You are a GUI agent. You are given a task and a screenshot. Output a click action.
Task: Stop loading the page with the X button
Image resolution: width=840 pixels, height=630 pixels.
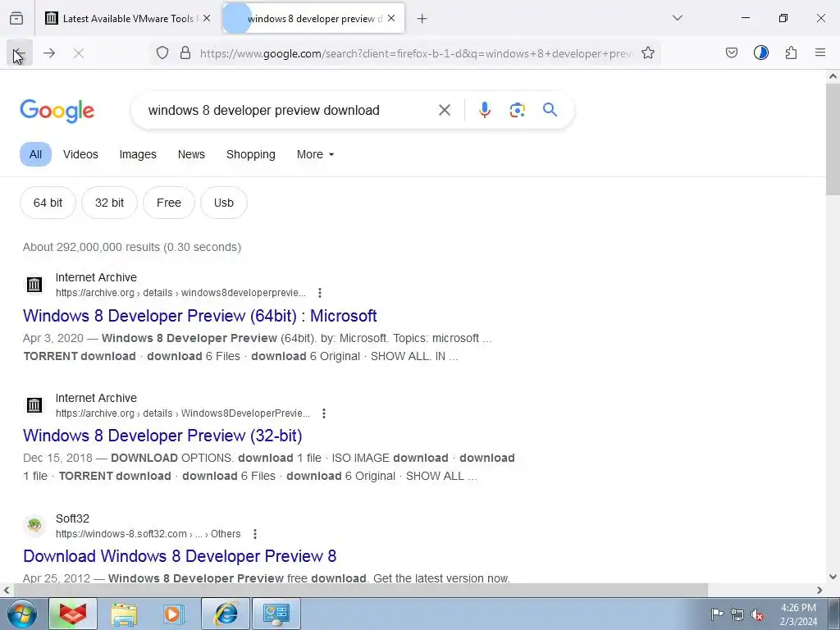point(78,53)
